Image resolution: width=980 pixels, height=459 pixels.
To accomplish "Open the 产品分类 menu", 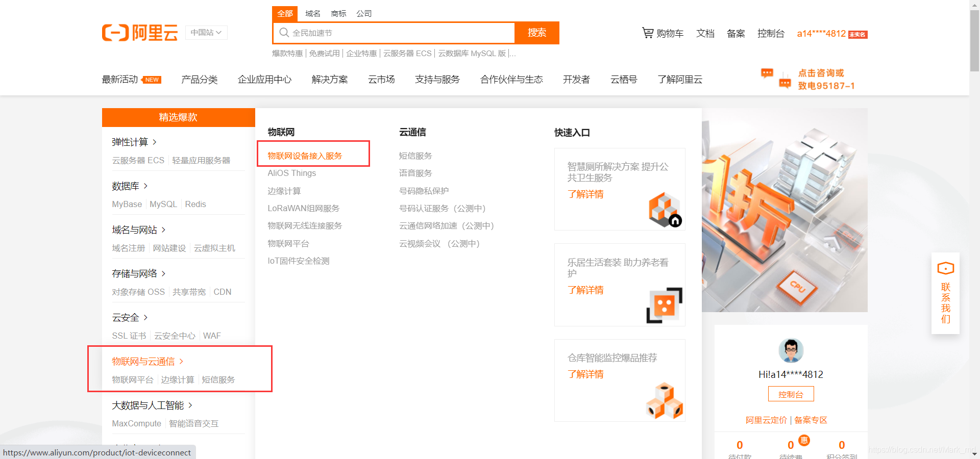I will pyautogui.click(x=200, y=79).
